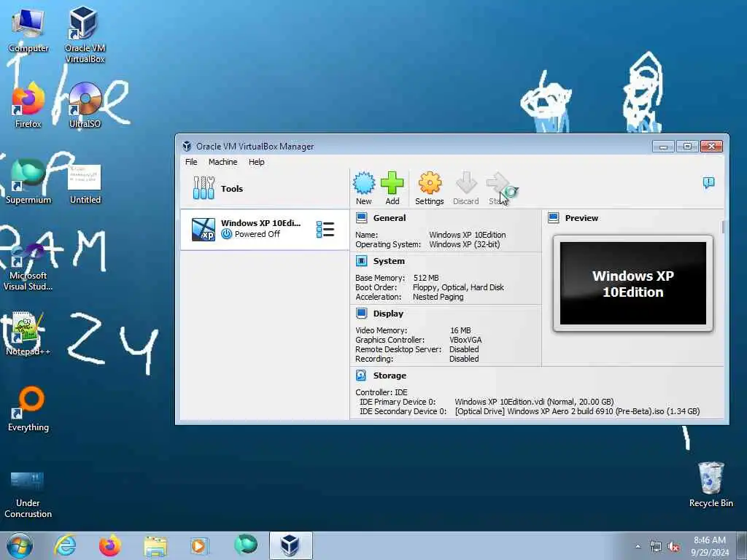Select Everything desktop shortcut
747x560 pixels.
click(28, 410)
